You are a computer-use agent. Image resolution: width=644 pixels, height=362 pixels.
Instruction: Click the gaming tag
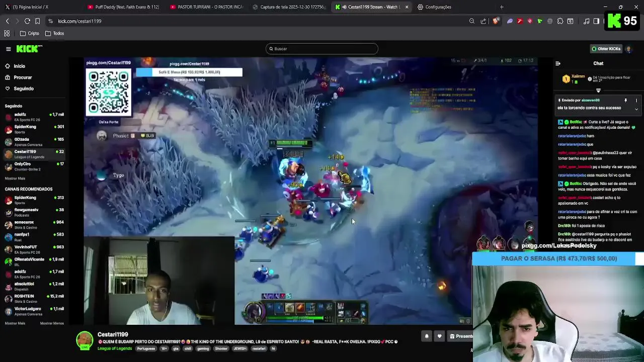pyautogui.click(x=203, y=348)
